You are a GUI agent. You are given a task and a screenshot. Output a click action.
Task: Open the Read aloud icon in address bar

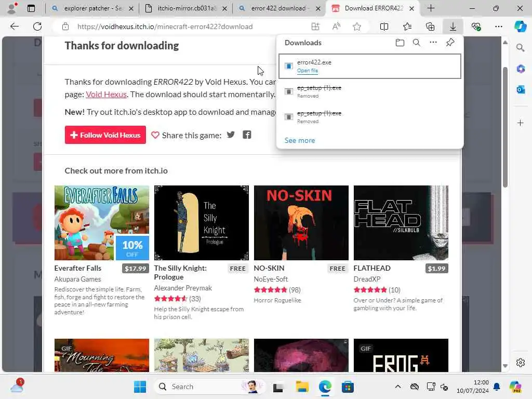coord(336,26)
